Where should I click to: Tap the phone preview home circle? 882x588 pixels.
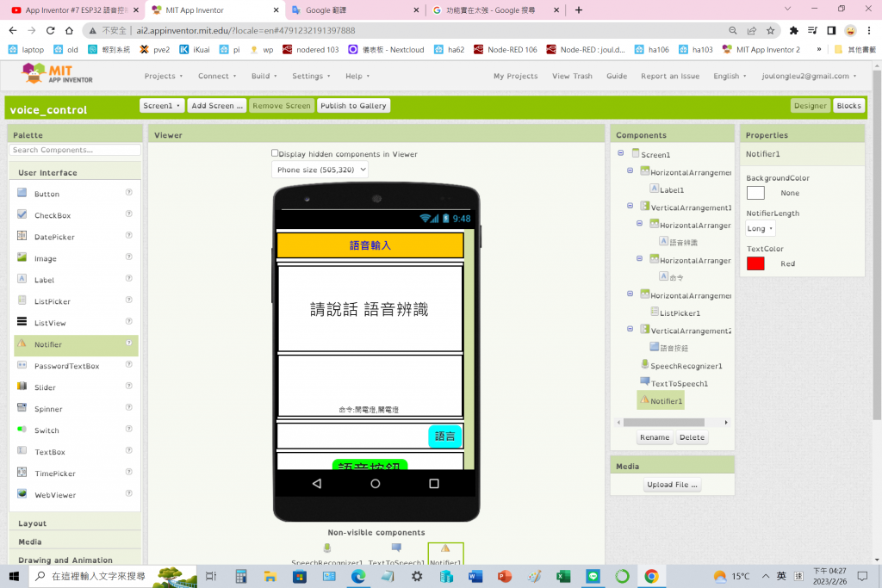coord(376,484)
